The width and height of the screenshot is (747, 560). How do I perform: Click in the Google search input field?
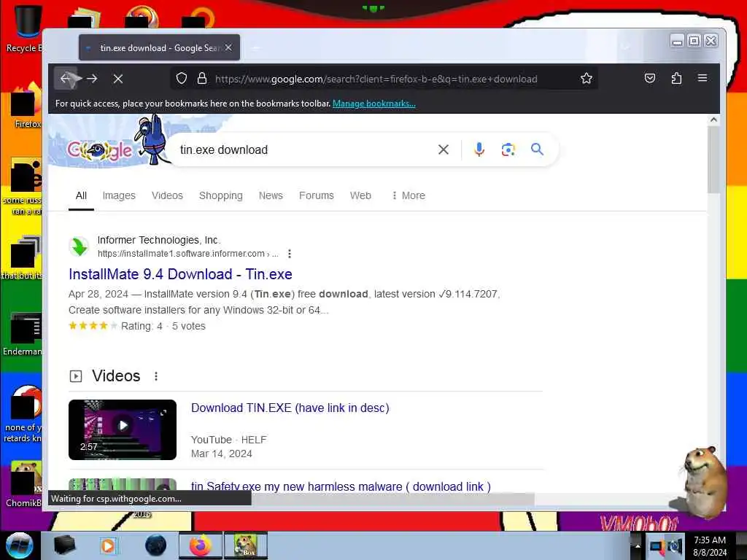click(x=305, y=149)
